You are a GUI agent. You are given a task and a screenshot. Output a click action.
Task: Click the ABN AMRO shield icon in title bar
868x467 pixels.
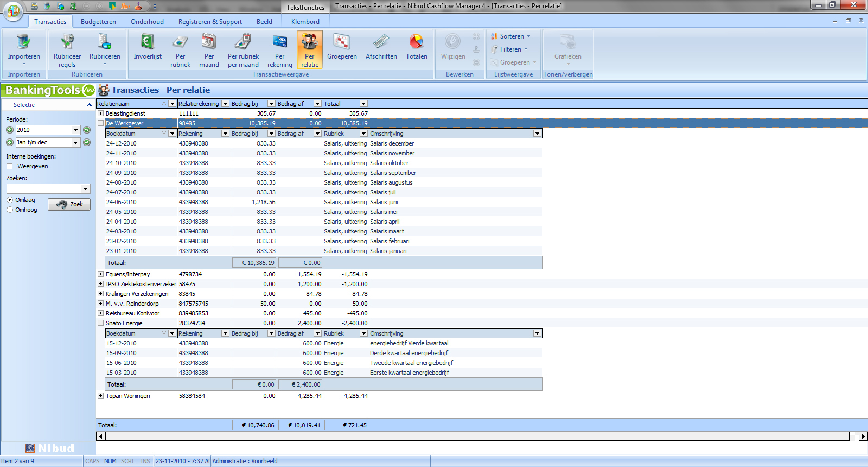click(112, 7)
